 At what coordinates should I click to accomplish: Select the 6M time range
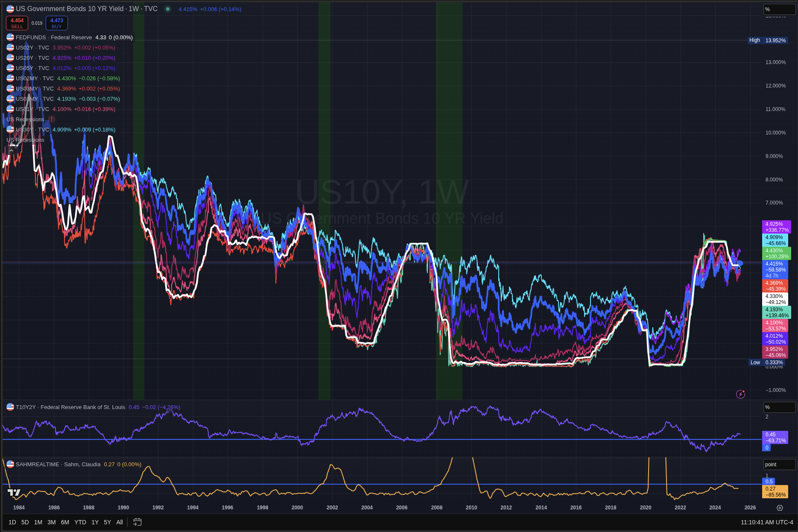(65, 522)
